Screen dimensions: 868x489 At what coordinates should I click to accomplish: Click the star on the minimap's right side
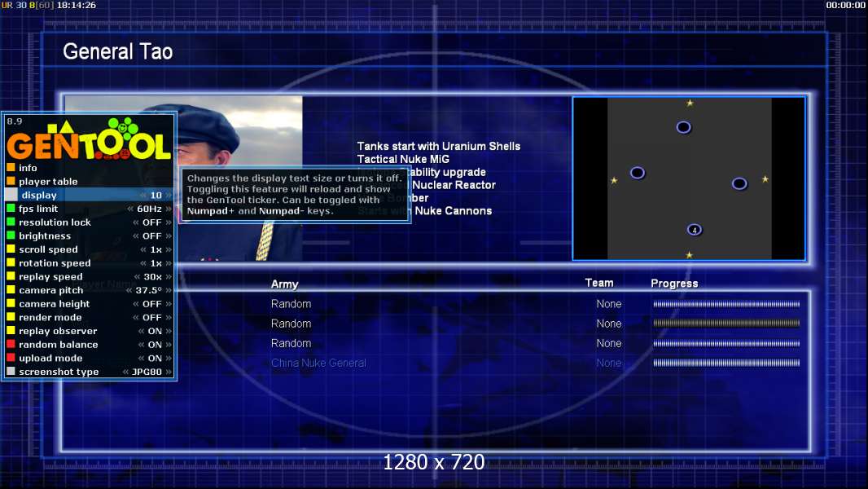(765, 178)
